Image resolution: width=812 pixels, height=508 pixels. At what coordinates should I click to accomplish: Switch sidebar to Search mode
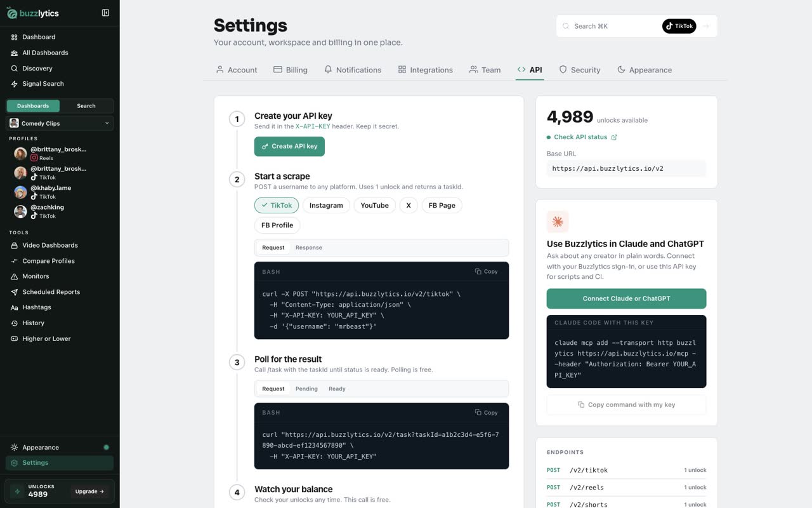pyautogui.click(x=86, y=106)
